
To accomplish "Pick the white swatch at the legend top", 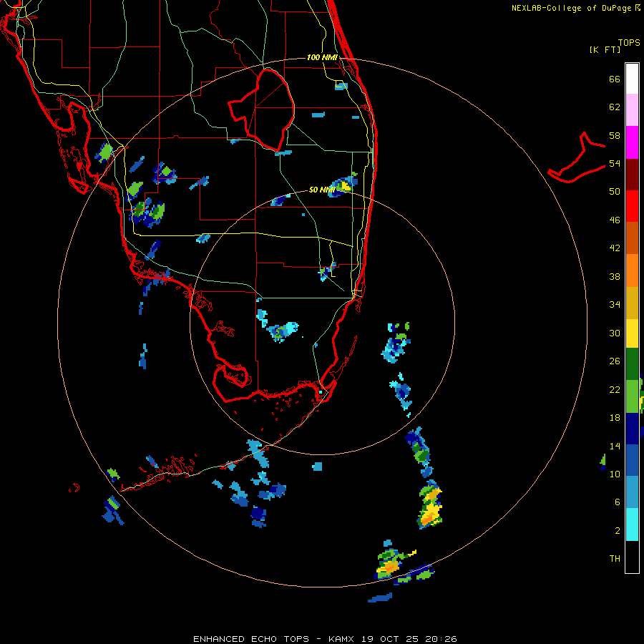I will pyautogui.click(x=632, y=79).
